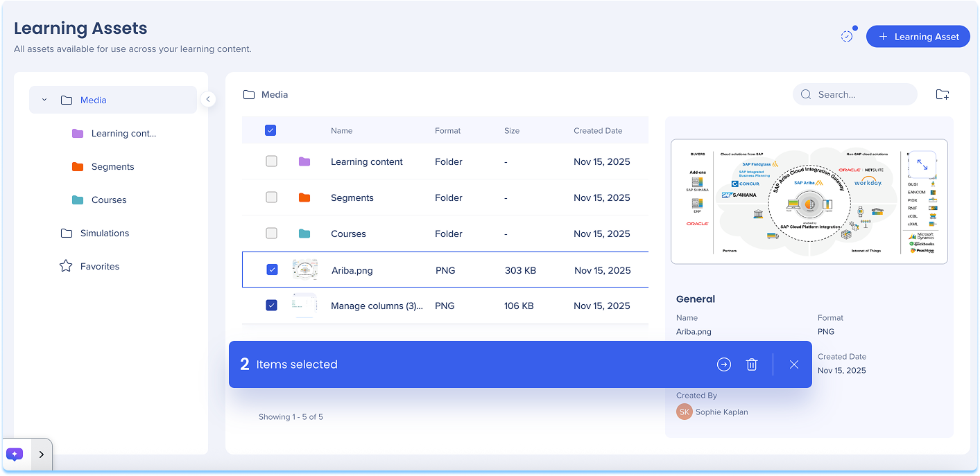Image resolution: width=980 pixels, height=476 pixels.
Task: Click the Manage columns image thumbnail
Action: pyautogui.click(x=304, y=306)
